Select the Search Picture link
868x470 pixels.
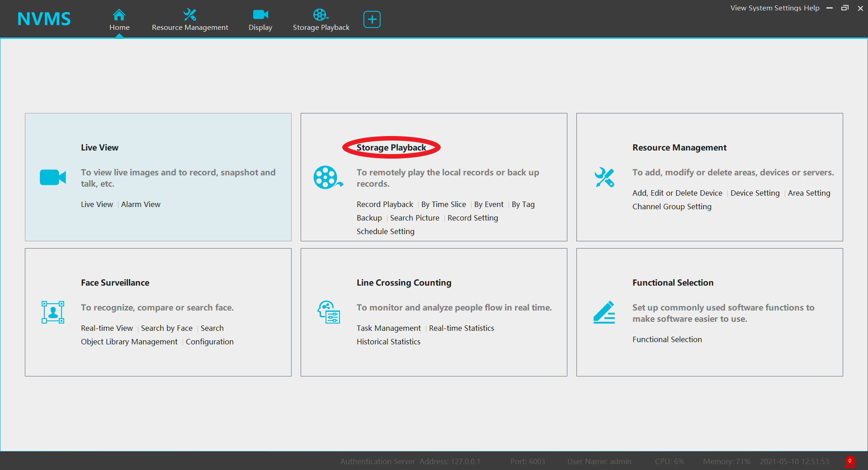coord(415,218)
